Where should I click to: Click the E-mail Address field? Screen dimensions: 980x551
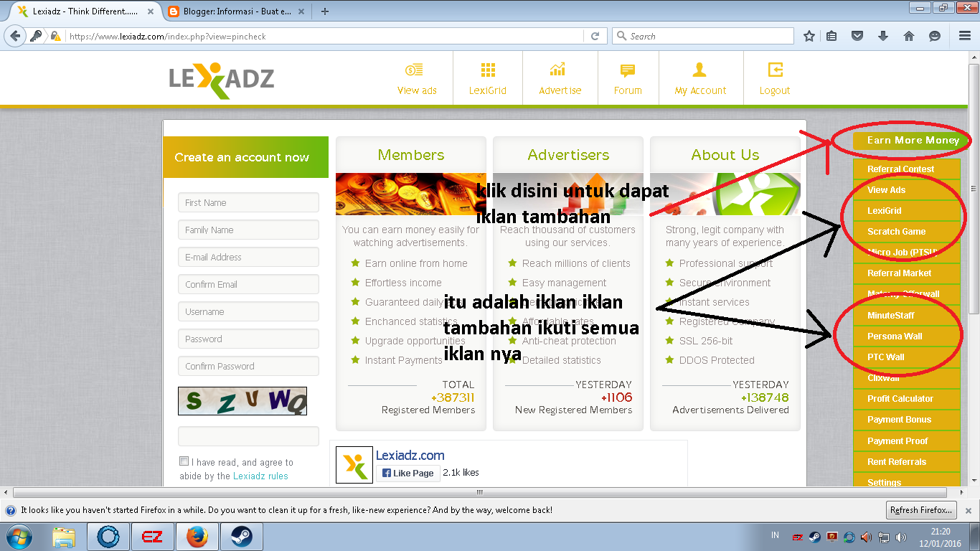click(248, 258)
